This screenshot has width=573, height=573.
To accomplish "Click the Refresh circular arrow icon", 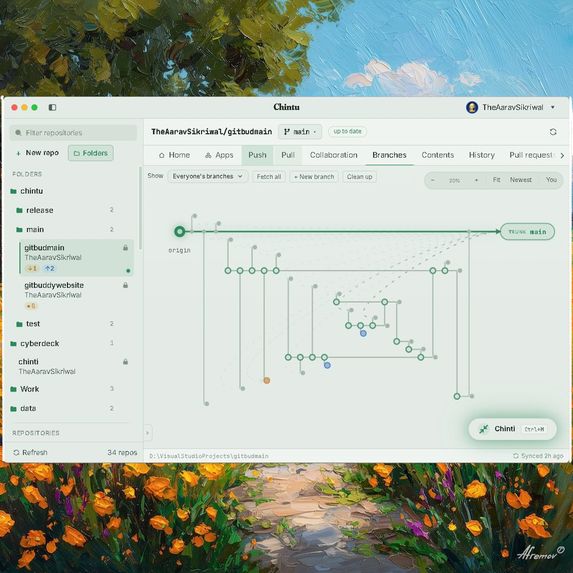I will tap(16, 452).
